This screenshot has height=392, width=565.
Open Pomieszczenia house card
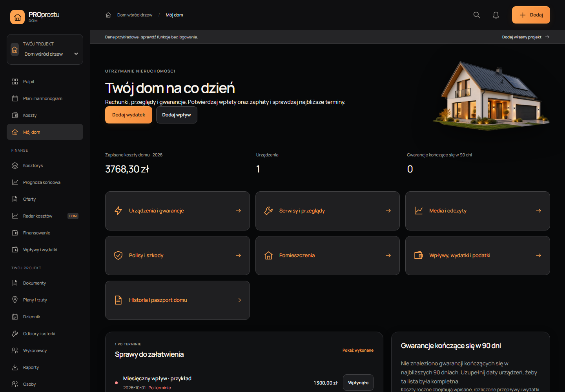click(x=328, y=256)
